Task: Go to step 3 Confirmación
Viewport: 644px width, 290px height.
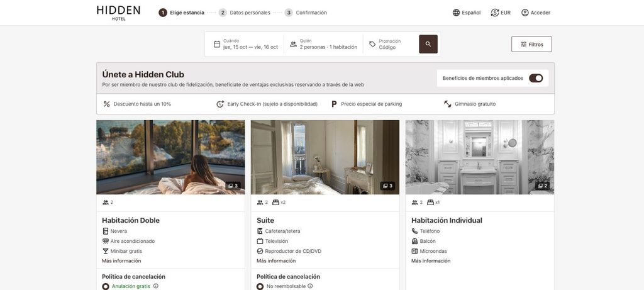Action: 306,13
